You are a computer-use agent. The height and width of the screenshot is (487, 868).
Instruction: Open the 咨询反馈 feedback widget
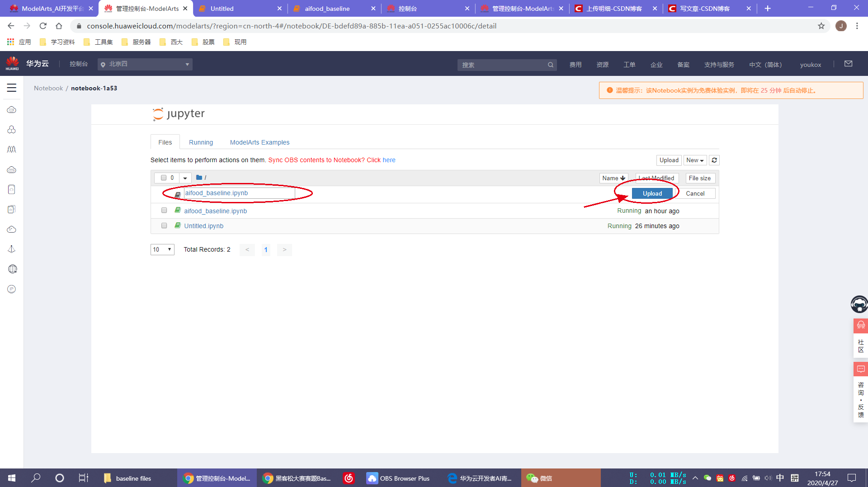861,392
